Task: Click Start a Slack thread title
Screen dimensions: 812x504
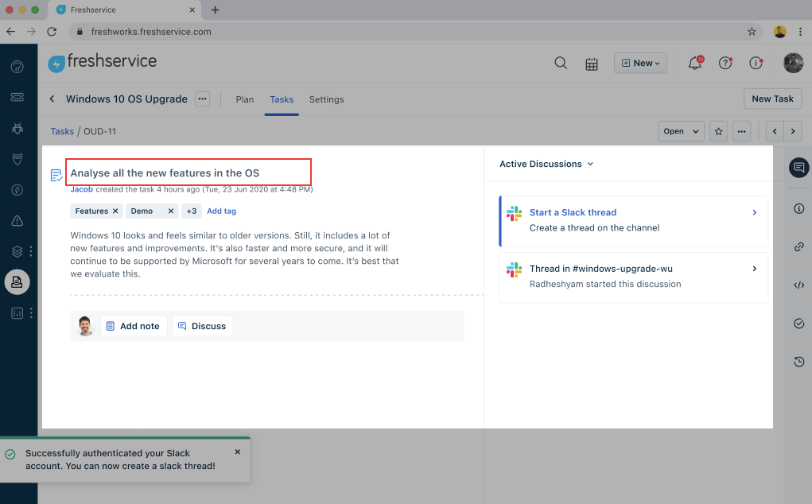Action: 573,213
